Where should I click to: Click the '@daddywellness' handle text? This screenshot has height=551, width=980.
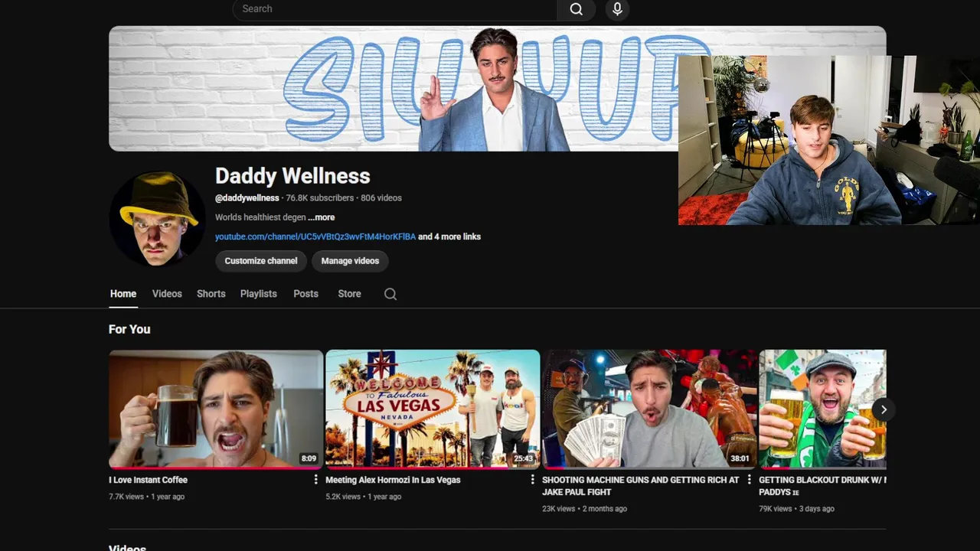pyautogui.click(x=247, y=198)
